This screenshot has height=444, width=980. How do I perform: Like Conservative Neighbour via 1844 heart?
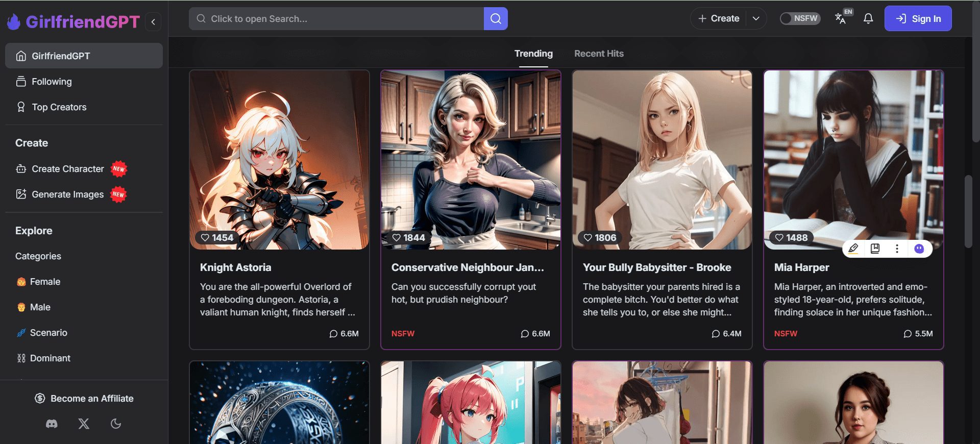[408, 237]
